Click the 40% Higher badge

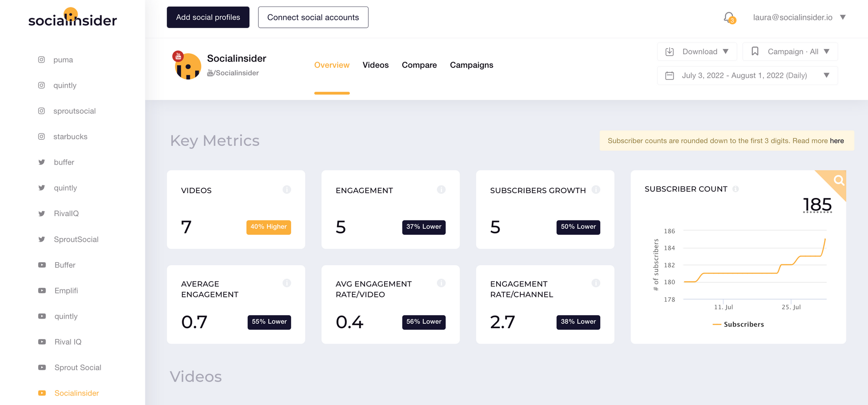pyautogui.click(x=269, y=227)
